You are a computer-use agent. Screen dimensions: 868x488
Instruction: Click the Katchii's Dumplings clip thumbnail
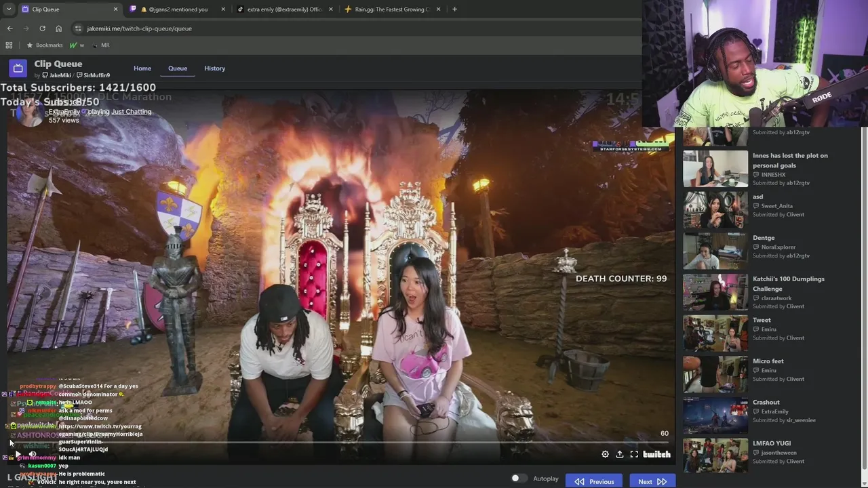click(x=715, y=292)
